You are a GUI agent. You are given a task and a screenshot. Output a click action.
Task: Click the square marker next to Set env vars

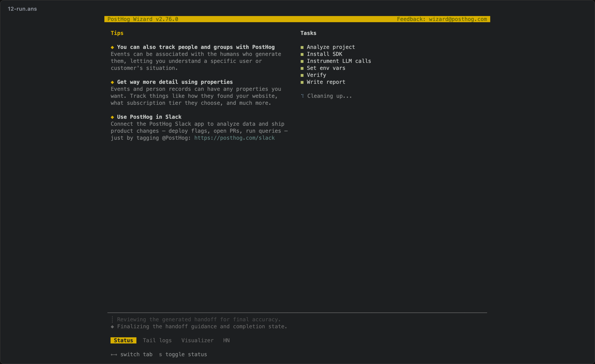pyautogui.click(x=302, y=68)
